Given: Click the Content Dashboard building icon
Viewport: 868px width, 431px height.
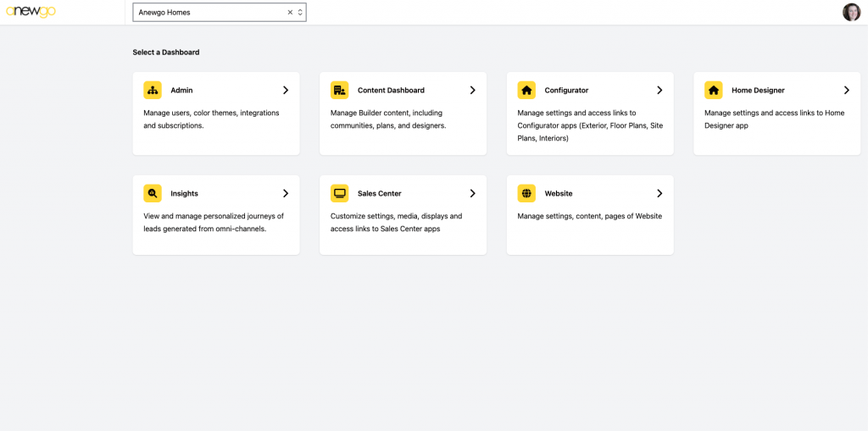Looking at the screenshot, I should [x=339, y=91].
